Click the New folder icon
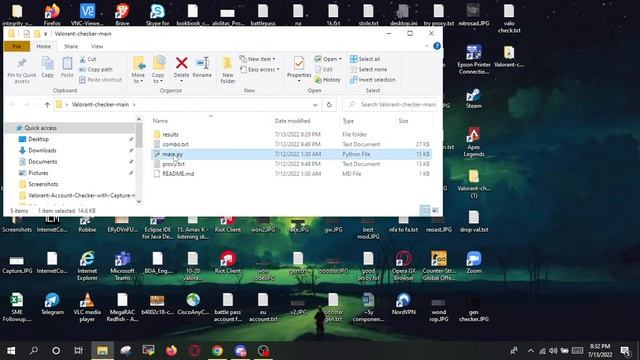The width and height of the screenshot is (640, 360). click(227, 64)
